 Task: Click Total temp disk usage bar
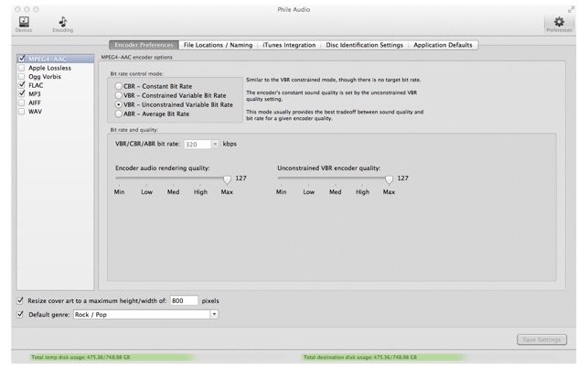(x=112, y=357)
